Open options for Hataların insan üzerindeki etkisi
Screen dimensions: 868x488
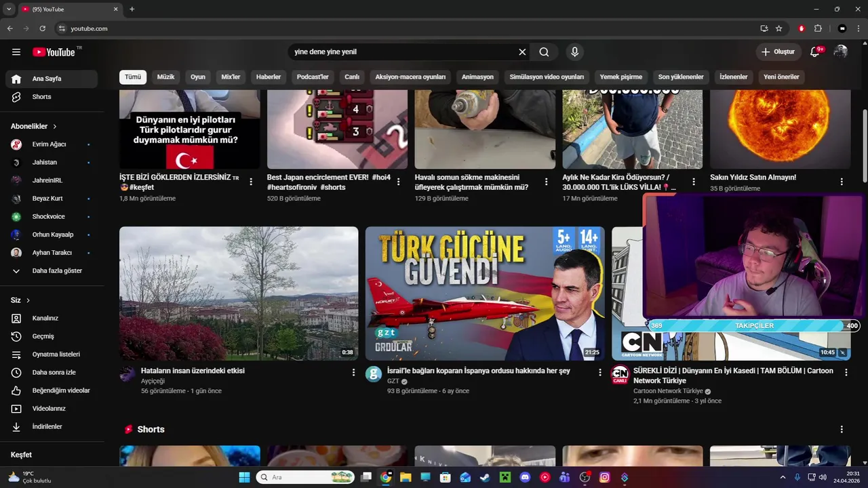click(x=353, y=372)
